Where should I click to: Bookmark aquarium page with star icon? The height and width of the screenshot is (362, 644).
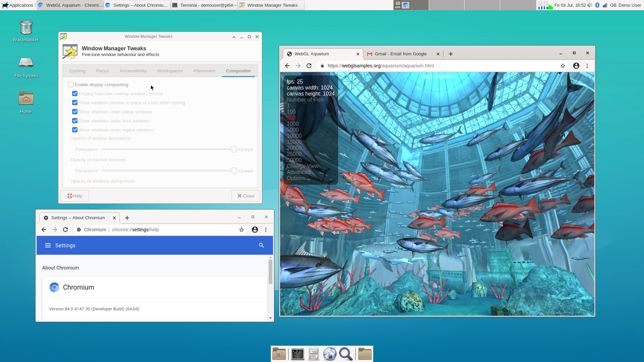(x=563, y=66)
